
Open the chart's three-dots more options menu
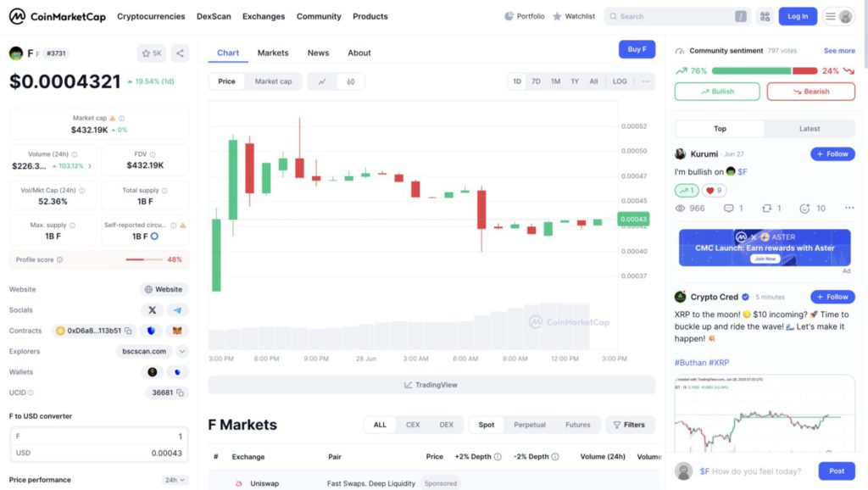point(645,81)
